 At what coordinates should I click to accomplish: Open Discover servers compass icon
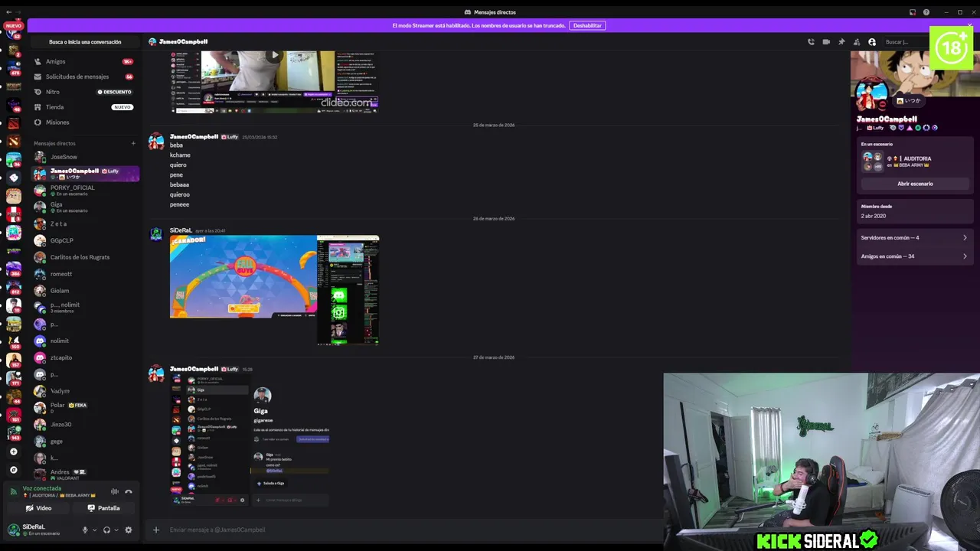[13, 469]
